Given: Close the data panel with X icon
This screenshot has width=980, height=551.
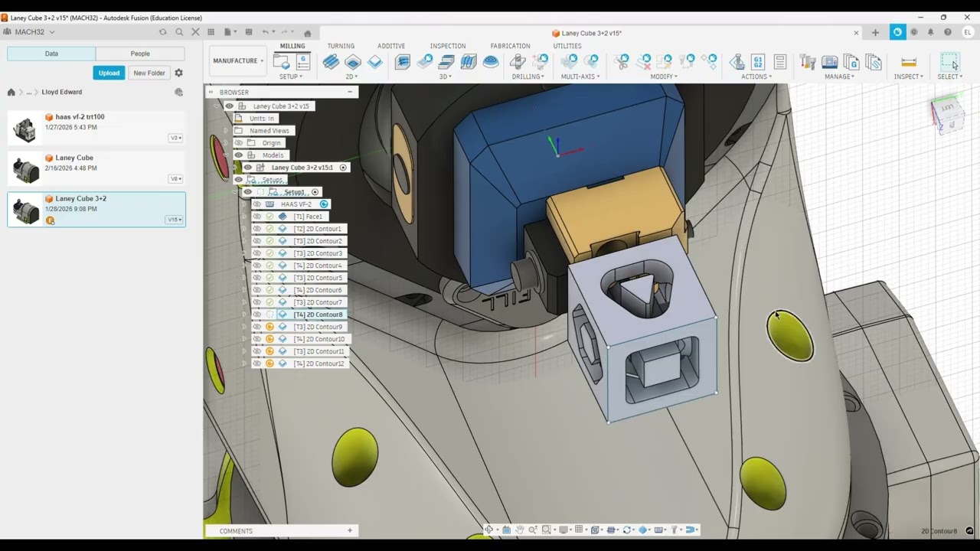Looking at the screenshot, I should 195,32.
